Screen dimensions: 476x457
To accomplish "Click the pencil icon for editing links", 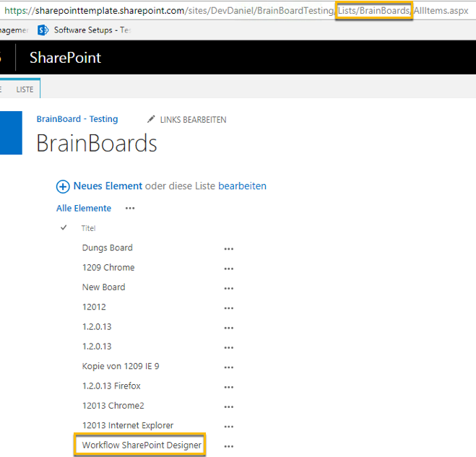I will [x=151, y=119].
